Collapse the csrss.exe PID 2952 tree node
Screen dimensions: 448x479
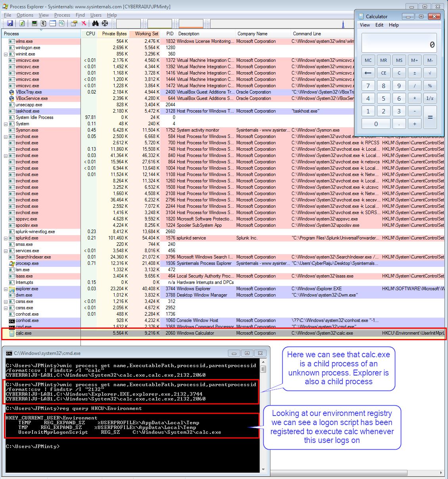pyautogui.click(x=6, y=308)
